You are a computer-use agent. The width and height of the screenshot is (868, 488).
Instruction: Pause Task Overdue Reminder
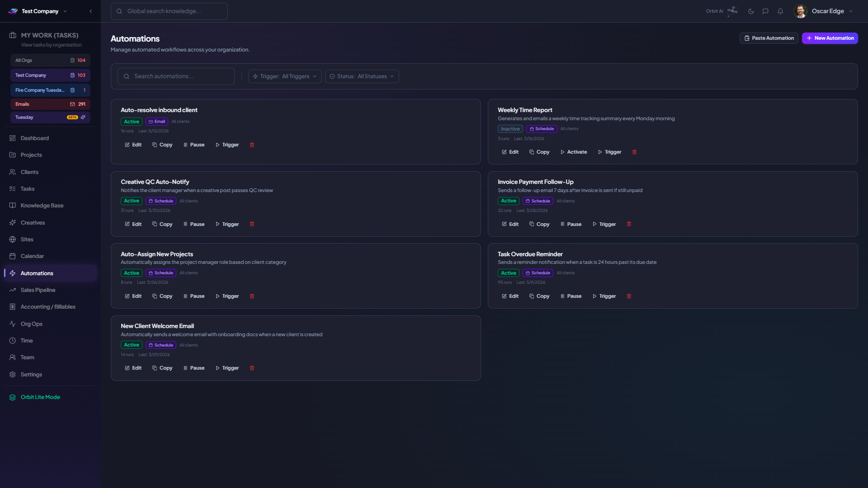(571, 296)
